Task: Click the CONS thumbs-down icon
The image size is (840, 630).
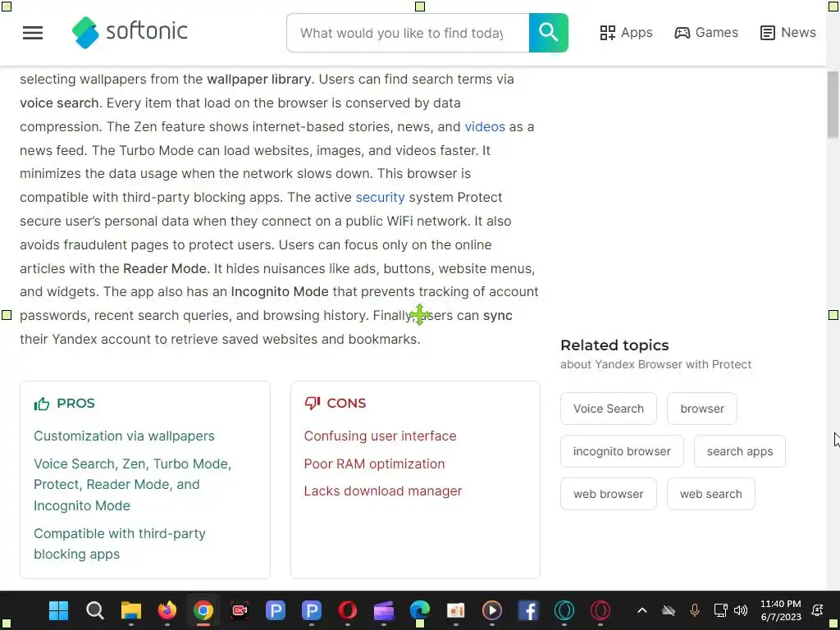Action: (x=313, y=404)
